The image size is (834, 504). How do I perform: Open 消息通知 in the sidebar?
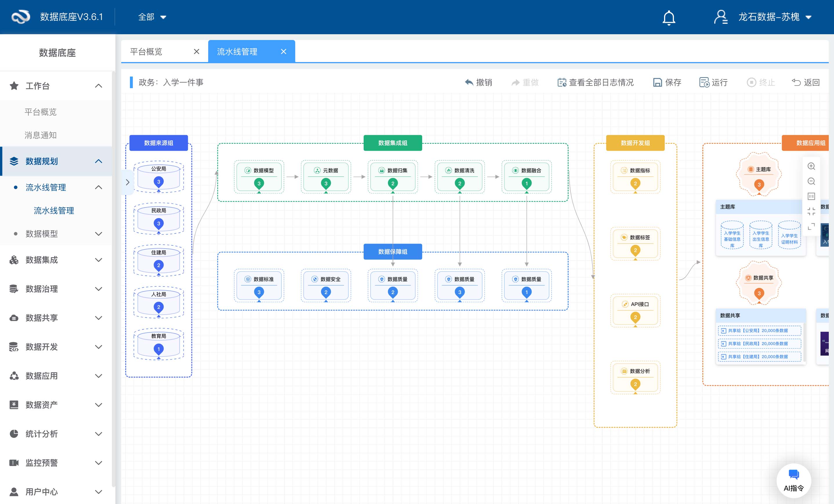coord(41,135)
